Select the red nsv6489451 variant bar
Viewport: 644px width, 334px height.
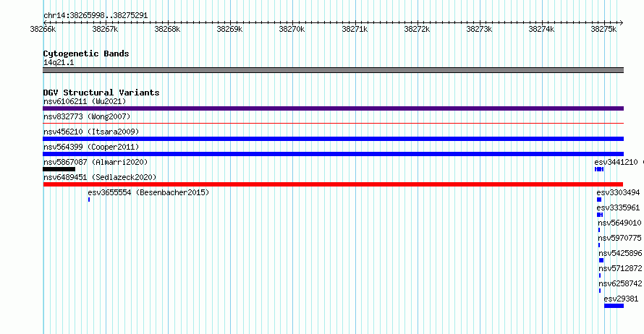[x=333, y=184]
